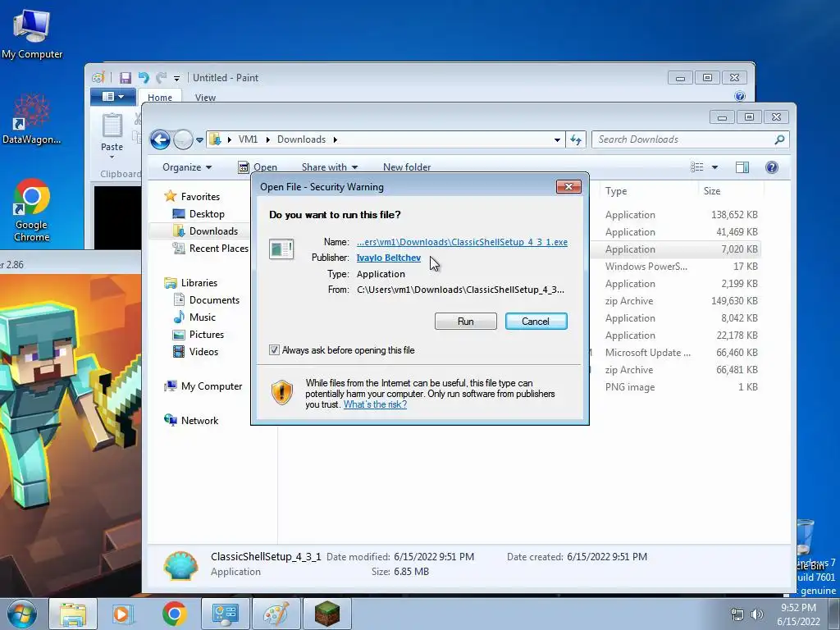840x630 pixels.
Task: Open the Organize menu in Explorer
Action: pyautogui.click(x=187, y=167)
